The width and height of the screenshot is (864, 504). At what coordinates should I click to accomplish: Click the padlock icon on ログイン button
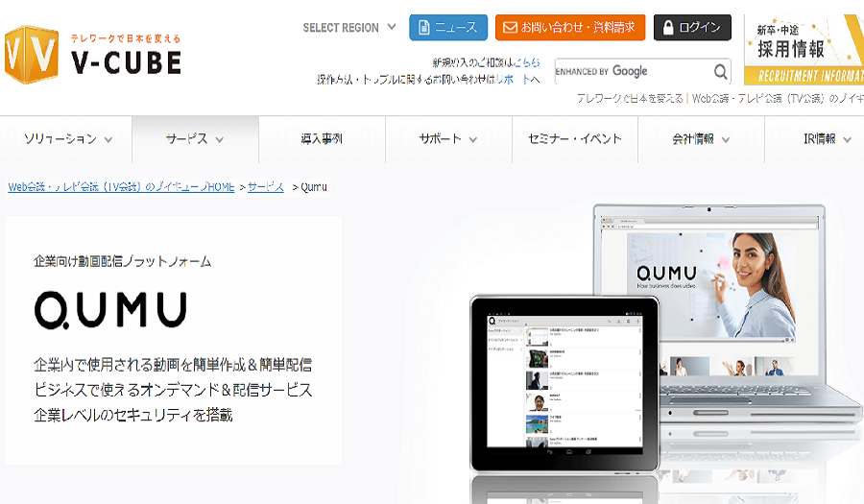668,28
